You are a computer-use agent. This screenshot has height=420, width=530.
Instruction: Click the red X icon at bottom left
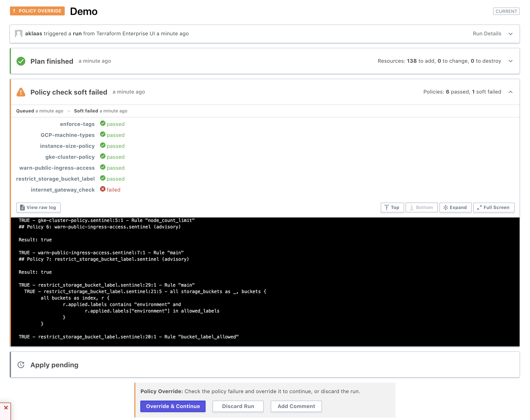pos(6,408)
